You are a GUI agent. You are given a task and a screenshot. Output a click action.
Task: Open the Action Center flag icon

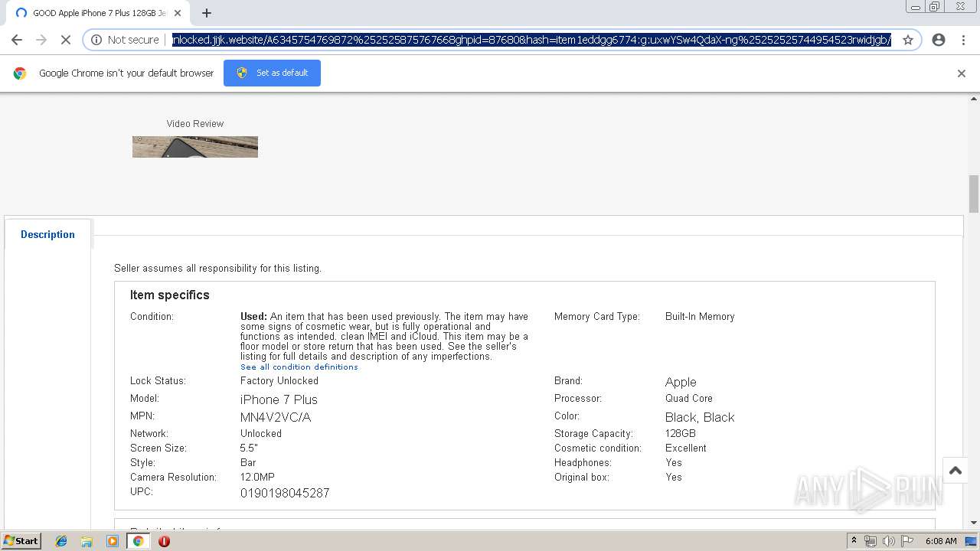click(906, 541)
